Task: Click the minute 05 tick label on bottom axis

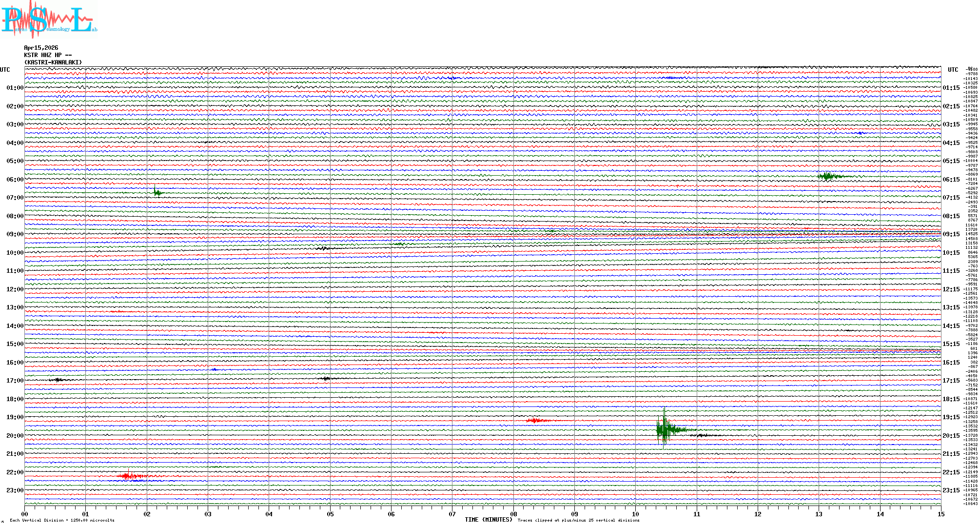Action: (330, 514)
